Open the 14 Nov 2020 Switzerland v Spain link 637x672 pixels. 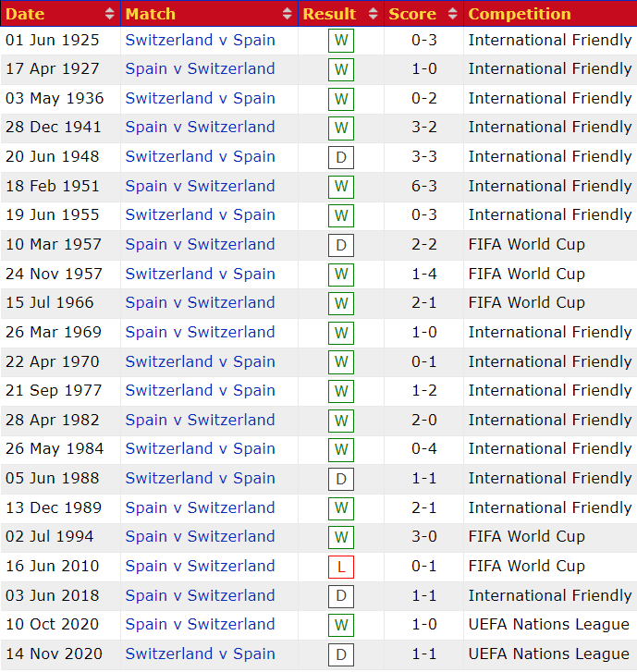coord(200,654)
